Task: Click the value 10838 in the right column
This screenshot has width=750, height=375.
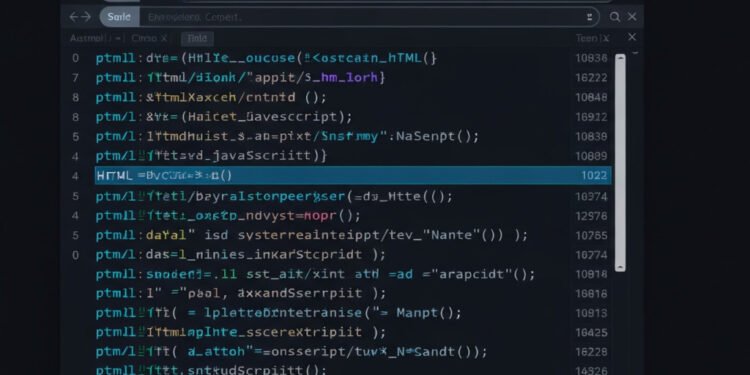Action: (591, 137)
